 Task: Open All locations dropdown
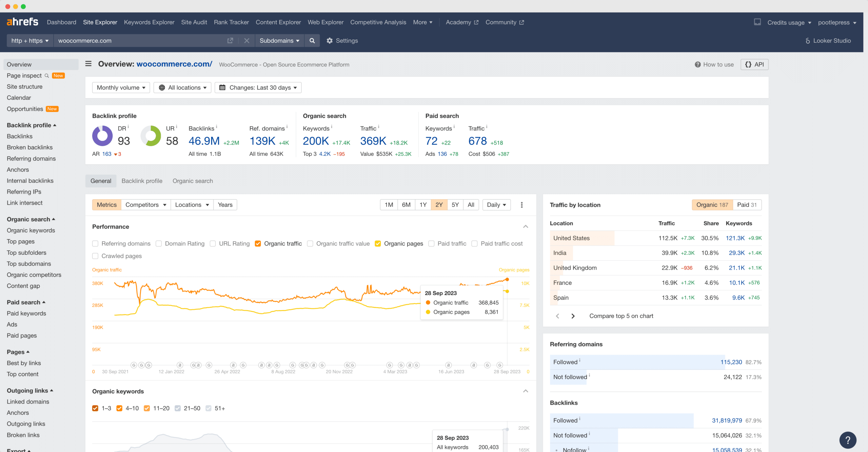click(182, 87)
